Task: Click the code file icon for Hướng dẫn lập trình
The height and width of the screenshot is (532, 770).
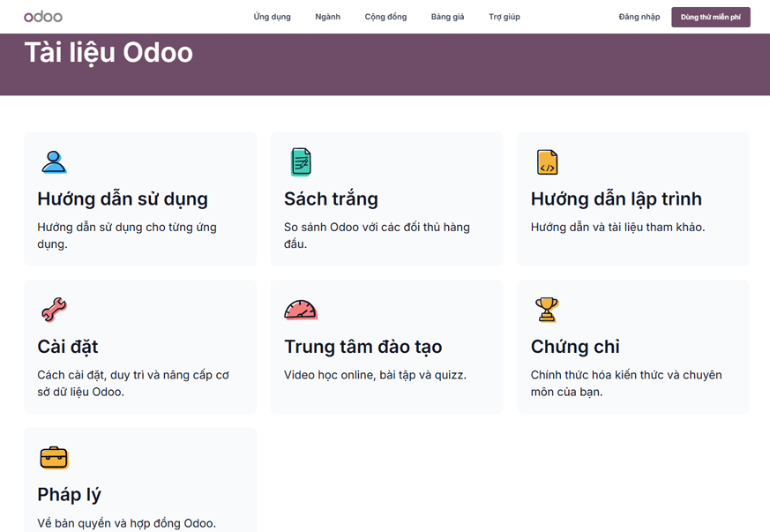Action: [547, 161]
